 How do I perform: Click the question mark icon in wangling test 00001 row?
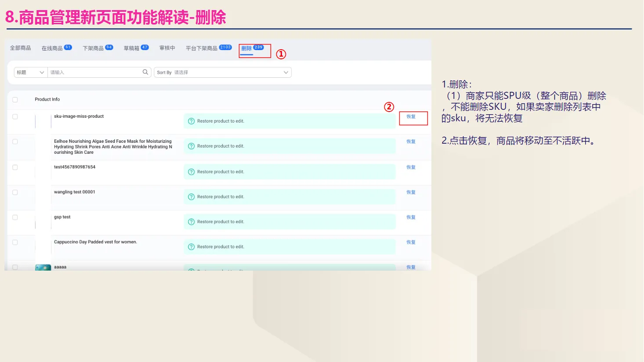(x=192, y=196)
